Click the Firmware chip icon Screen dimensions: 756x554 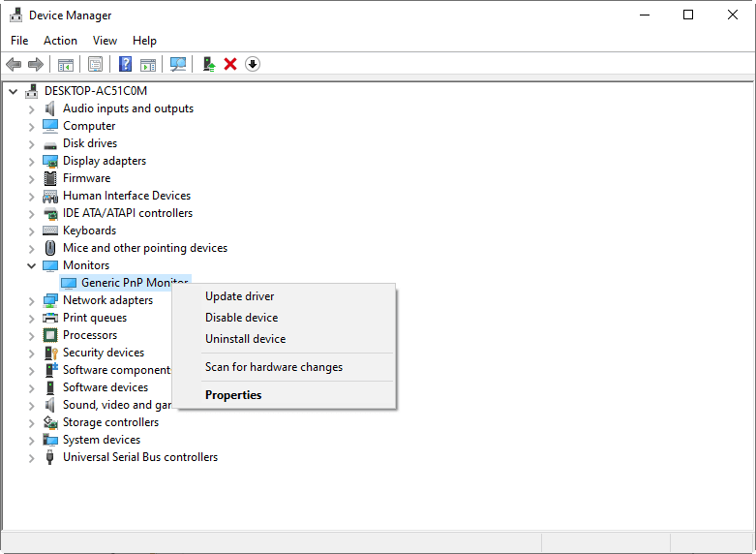point(50,178)
